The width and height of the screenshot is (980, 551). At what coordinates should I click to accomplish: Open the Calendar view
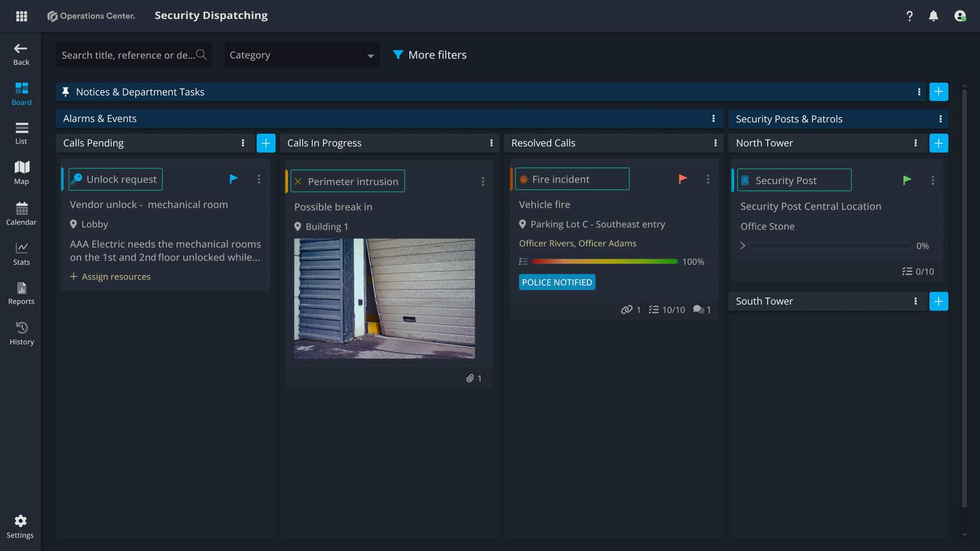coord(22,213)
